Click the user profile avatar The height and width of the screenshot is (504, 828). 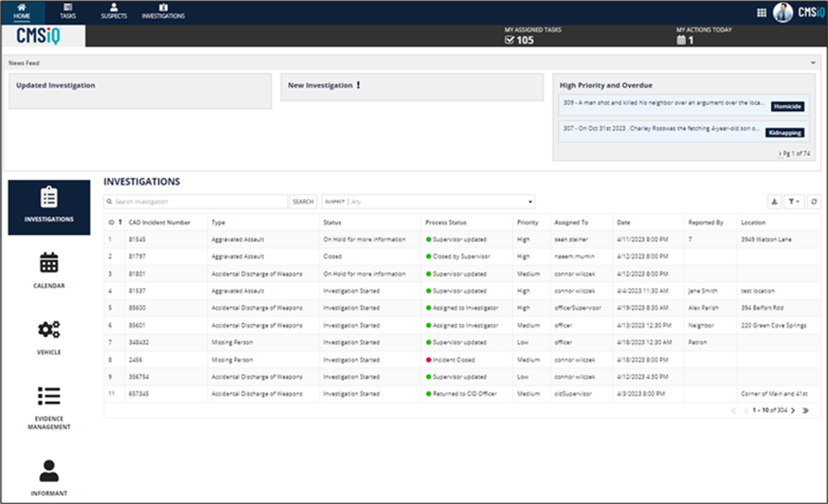pos(783,13)
